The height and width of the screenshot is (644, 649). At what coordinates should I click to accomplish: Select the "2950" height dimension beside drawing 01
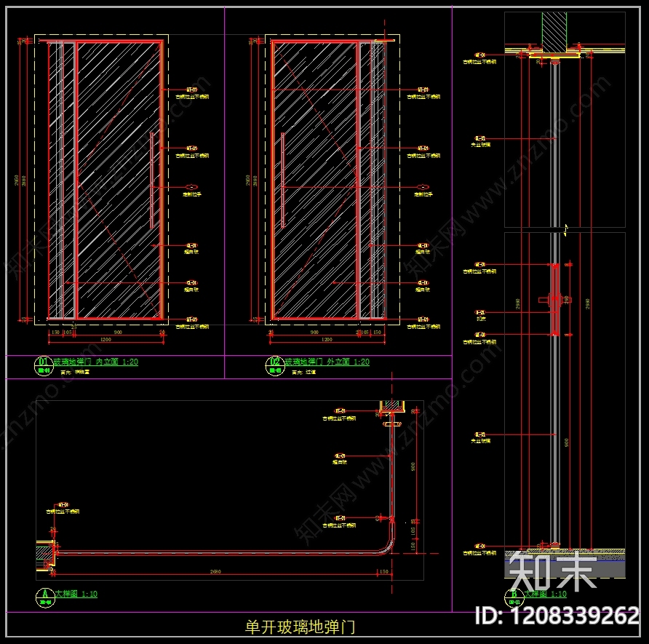tap(17, 180)
